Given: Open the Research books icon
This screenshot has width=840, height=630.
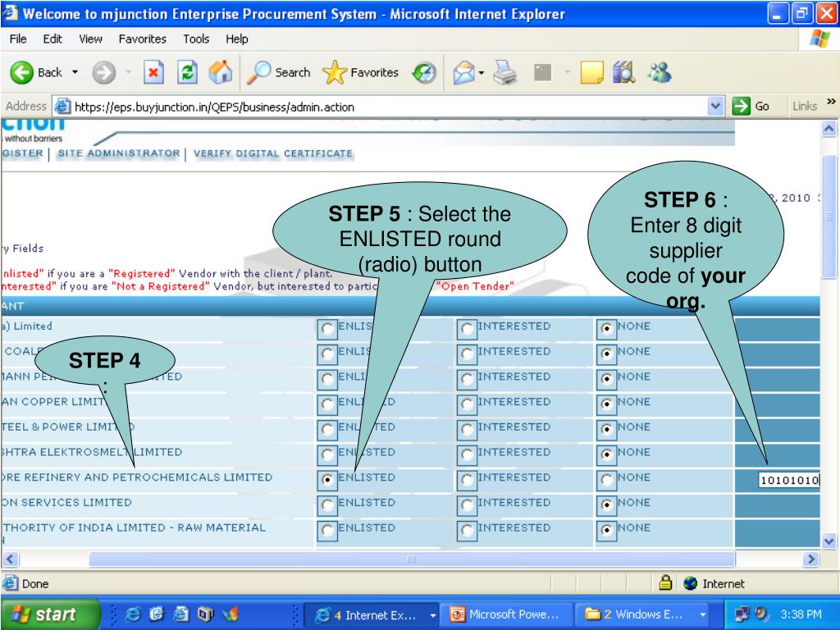Looking at the screenshot, I should [x=624, y=72].
